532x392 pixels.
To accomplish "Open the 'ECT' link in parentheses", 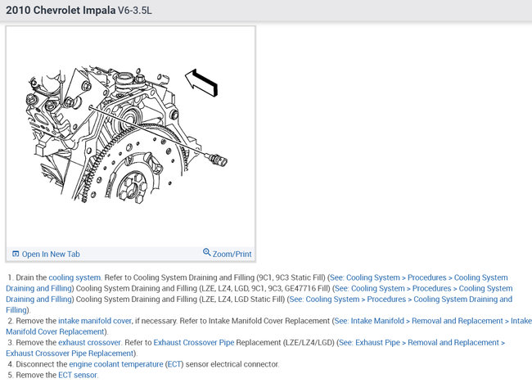I will click(x=174, y=364).
